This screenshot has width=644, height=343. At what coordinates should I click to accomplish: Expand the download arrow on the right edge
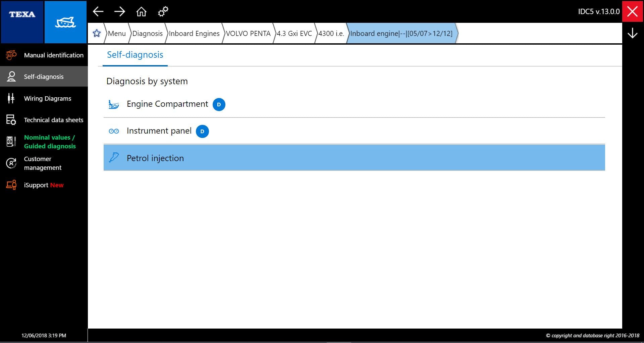click(633, 33)
